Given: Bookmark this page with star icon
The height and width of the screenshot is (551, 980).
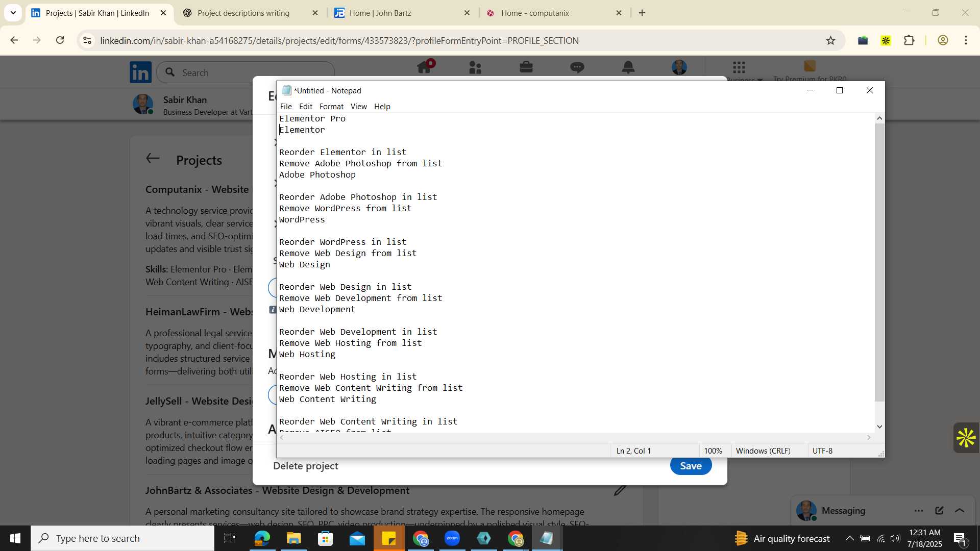Looking at the screenshot, I should [831, 41].
